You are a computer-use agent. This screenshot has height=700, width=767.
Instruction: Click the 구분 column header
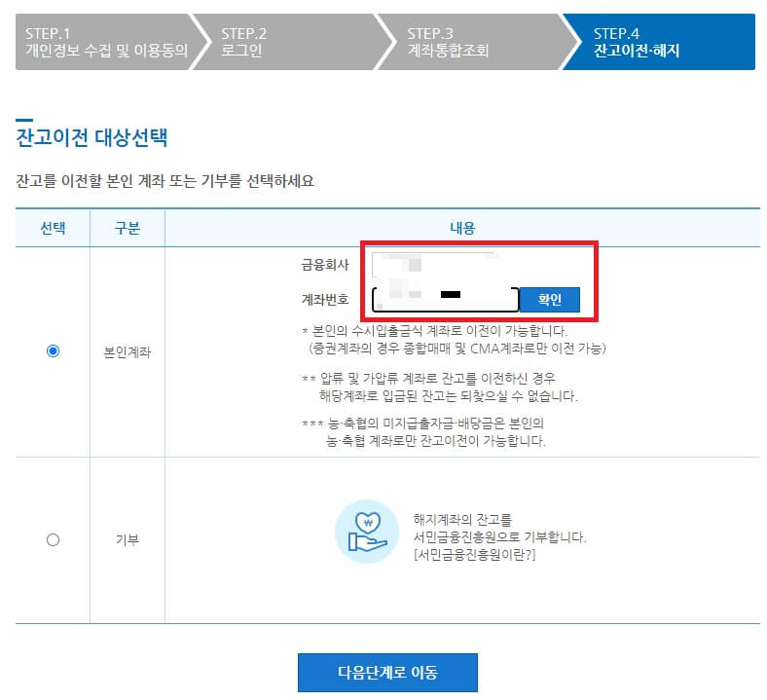pyautogui.click(x=128, y=228)
